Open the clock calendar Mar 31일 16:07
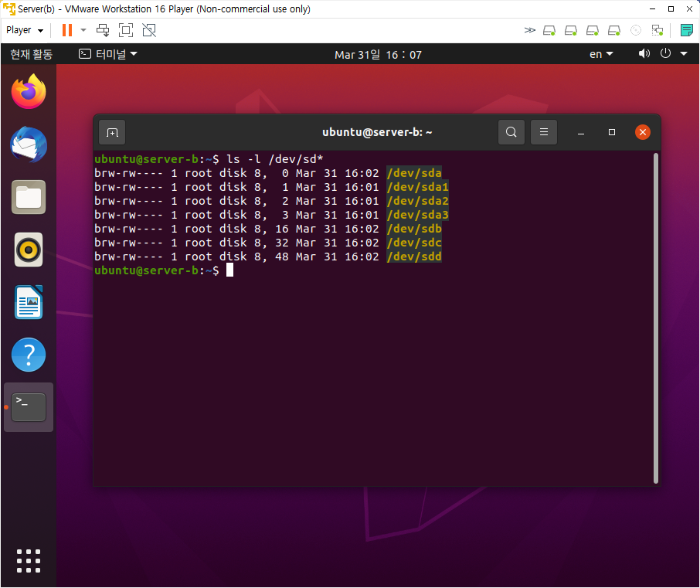Screen dimensions: 700x588 [378, 54]
